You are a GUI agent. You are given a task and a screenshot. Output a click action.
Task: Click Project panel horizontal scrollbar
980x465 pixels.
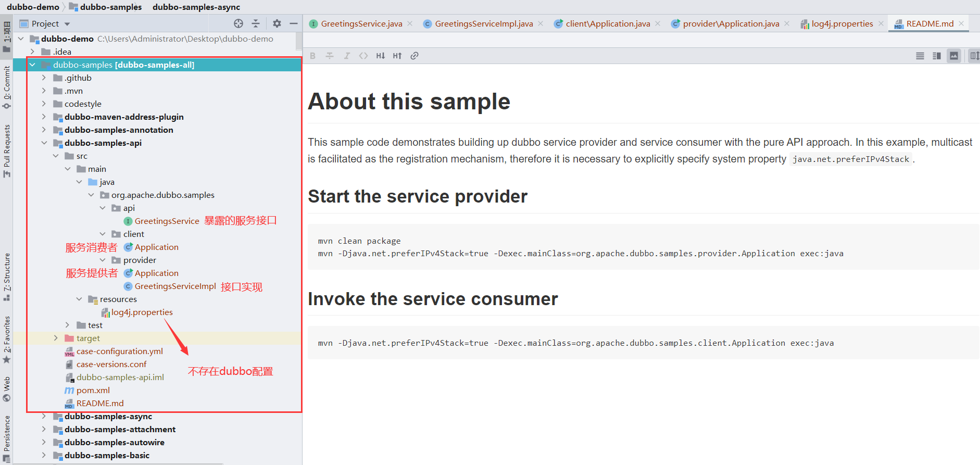(118, 463)
